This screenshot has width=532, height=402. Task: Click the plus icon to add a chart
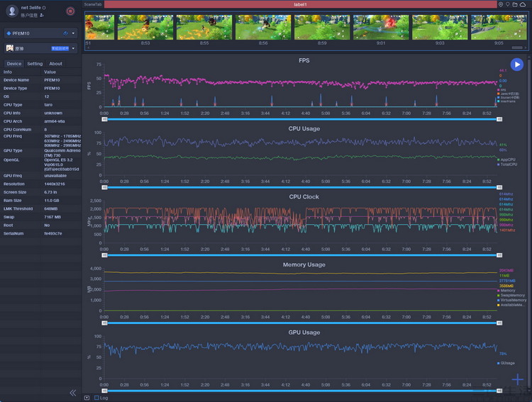pyautogui.click(x=518, y=380)
